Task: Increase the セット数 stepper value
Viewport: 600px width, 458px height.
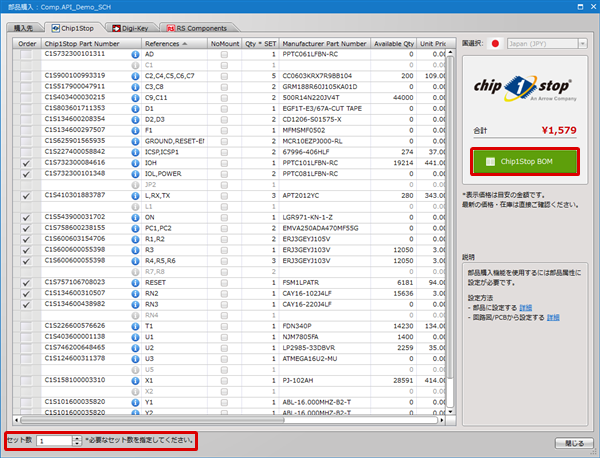Action: (x=77, y=438)
